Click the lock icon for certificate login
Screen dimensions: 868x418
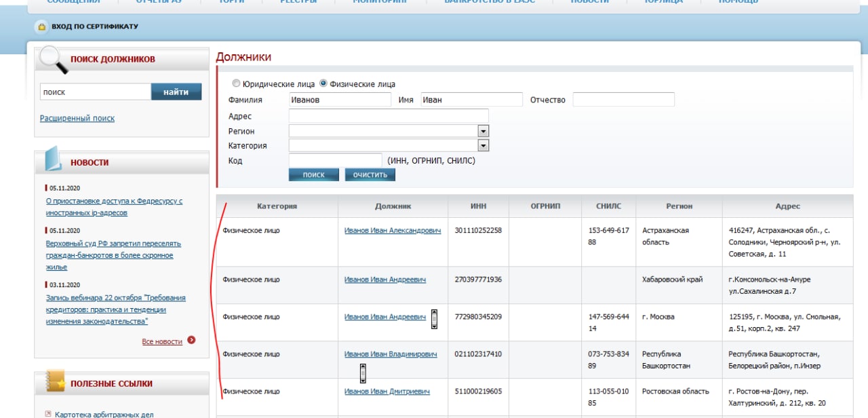pyautogui.click(x=41, y=27)
